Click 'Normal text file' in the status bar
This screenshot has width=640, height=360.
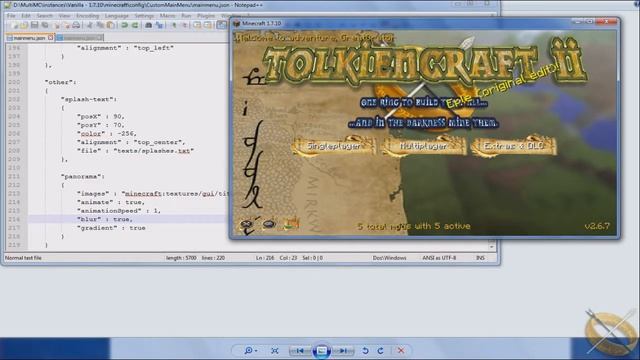pos(23,258)
